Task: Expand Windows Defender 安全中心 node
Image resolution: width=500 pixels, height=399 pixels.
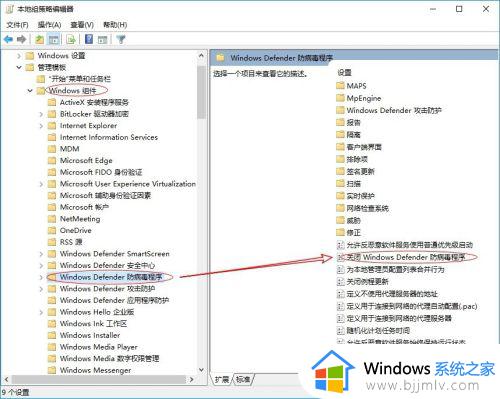Action: tap(41, 266)
